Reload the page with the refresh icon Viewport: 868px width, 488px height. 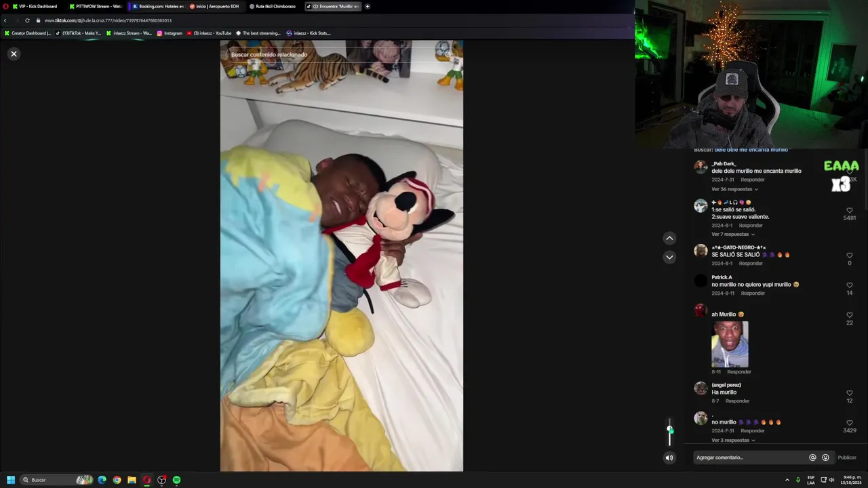pos(27,20)
